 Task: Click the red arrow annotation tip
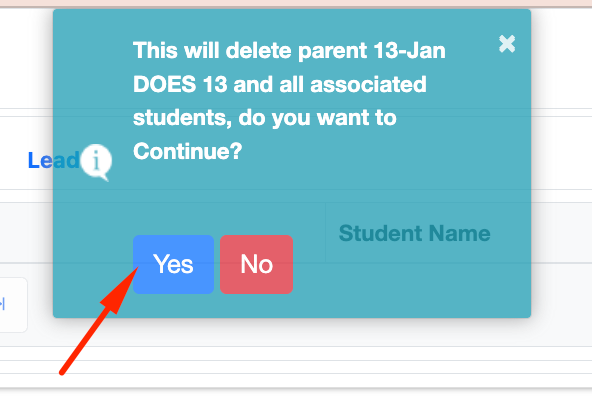coord(137,268)
